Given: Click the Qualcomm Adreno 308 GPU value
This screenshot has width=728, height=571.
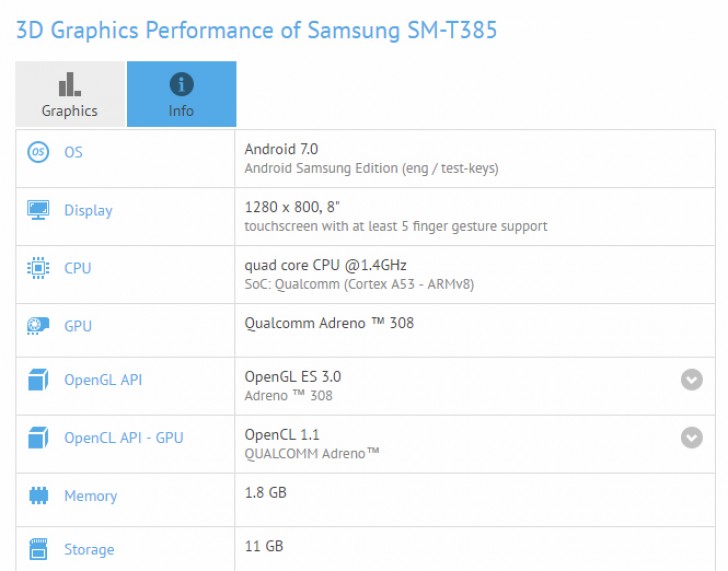Looking at the screenshot, I should click(329, 323).
